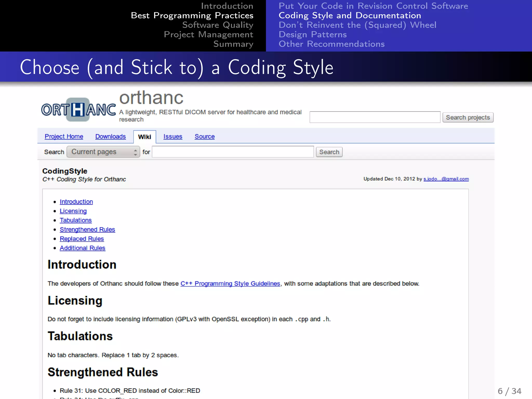Click 'Rule 31: Use COLOR_RED' list item
532x399 pixels.
coord(130,390)
